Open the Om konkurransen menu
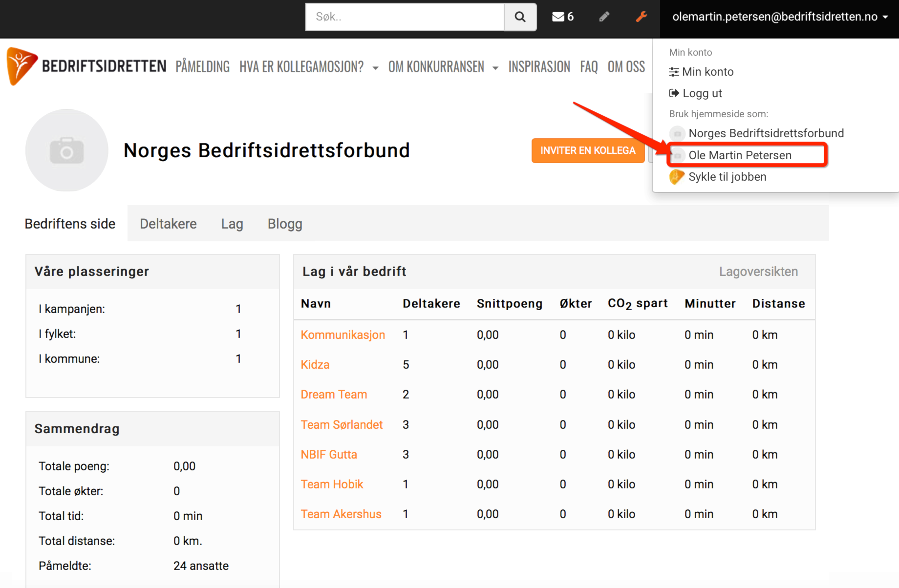 click(436, 66)
